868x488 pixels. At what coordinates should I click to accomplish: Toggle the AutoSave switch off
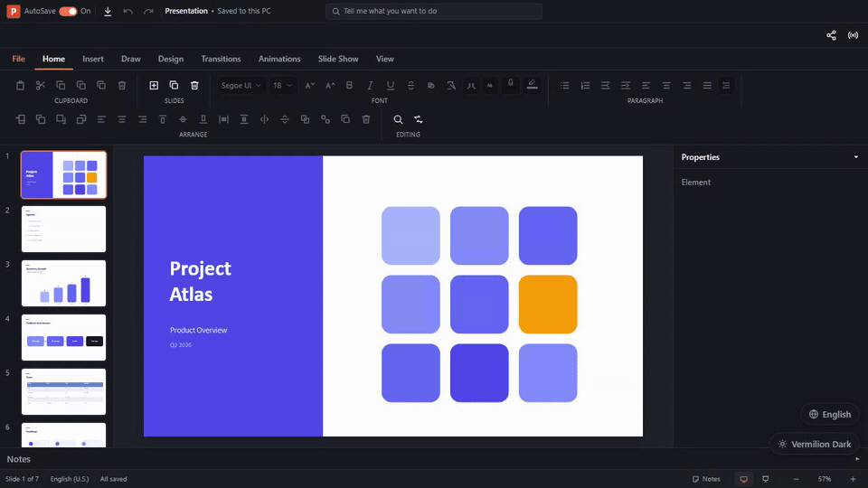click(68, 11)
